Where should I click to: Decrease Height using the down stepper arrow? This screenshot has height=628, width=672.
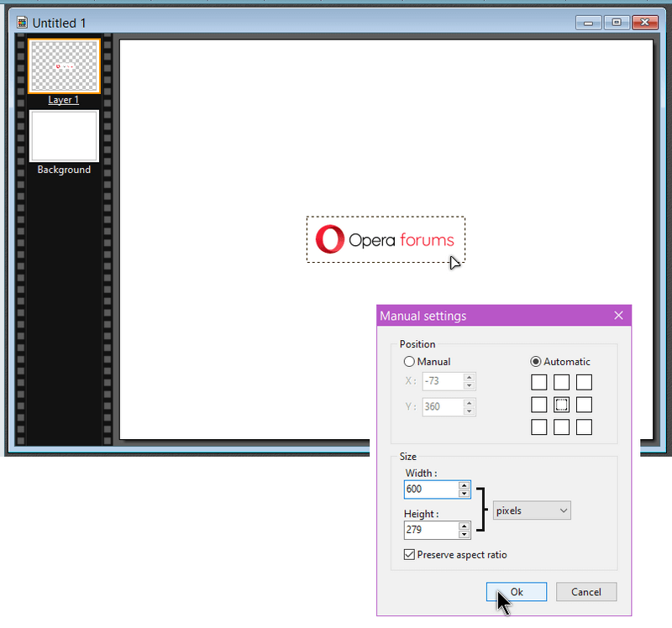465,534
